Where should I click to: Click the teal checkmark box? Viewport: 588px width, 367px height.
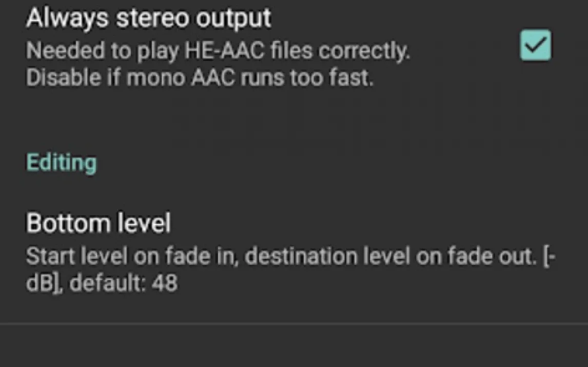click(x=535, y=45)
